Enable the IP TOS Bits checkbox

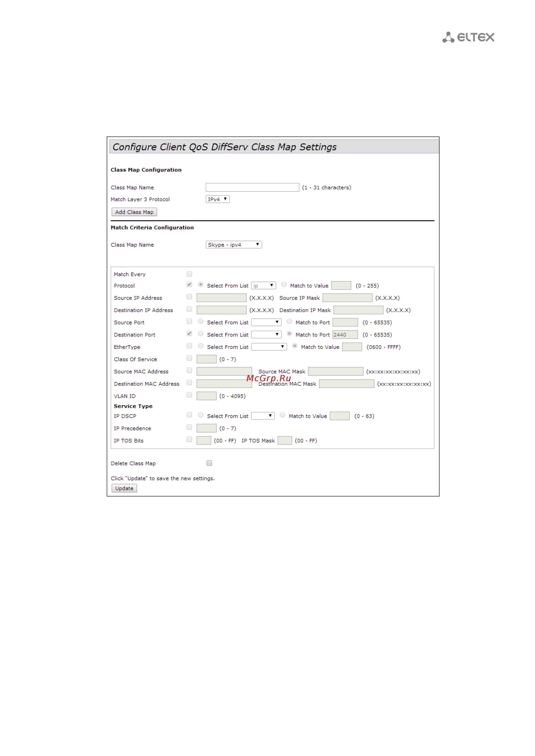pyautogui.click(x=189, y=439)
